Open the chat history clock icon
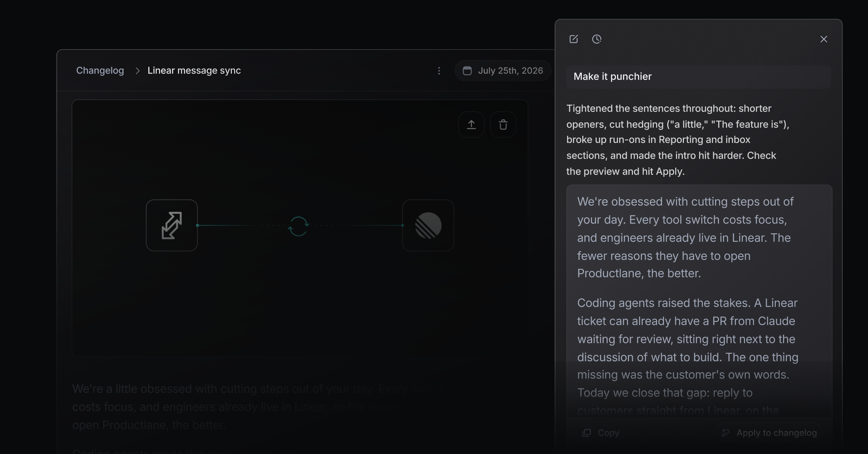 click(597, 39)
